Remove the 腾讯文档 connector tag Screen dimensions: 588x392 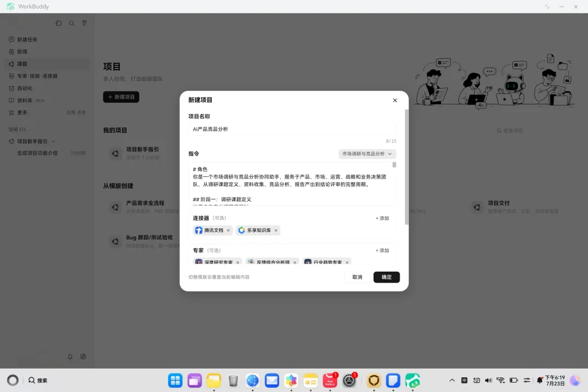[x=228, y=230]
